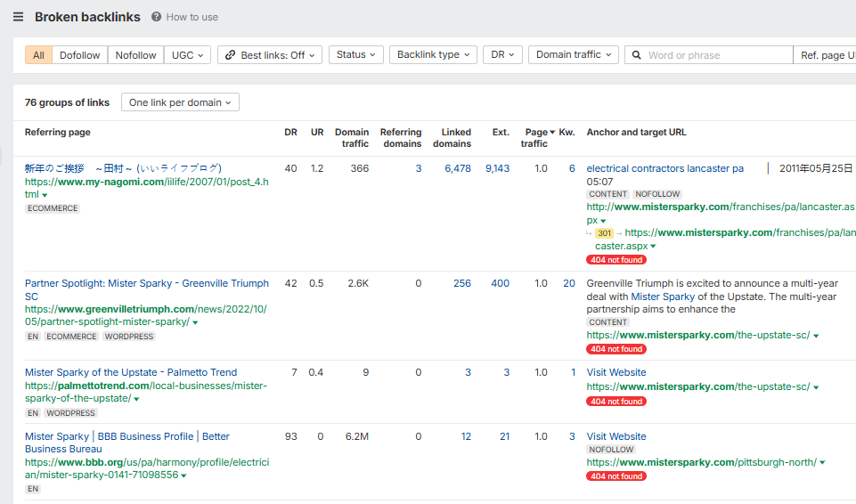
Task: Sort by Referring domains column header
Action: pos(401,137)
